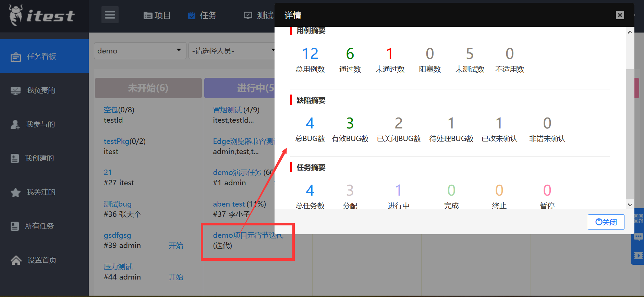Click the QR code icon on right edge

(x=639, y=219)
